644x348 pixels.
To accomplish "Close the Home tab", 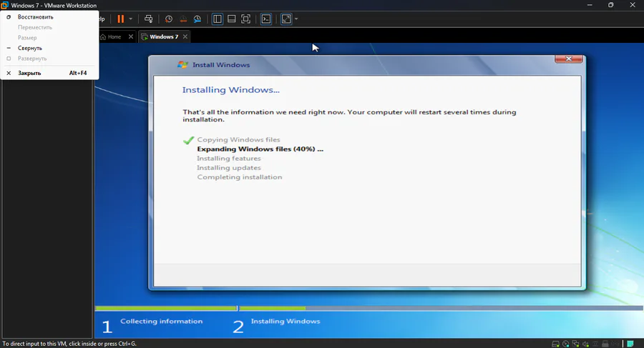I will (x=131, y=36).
